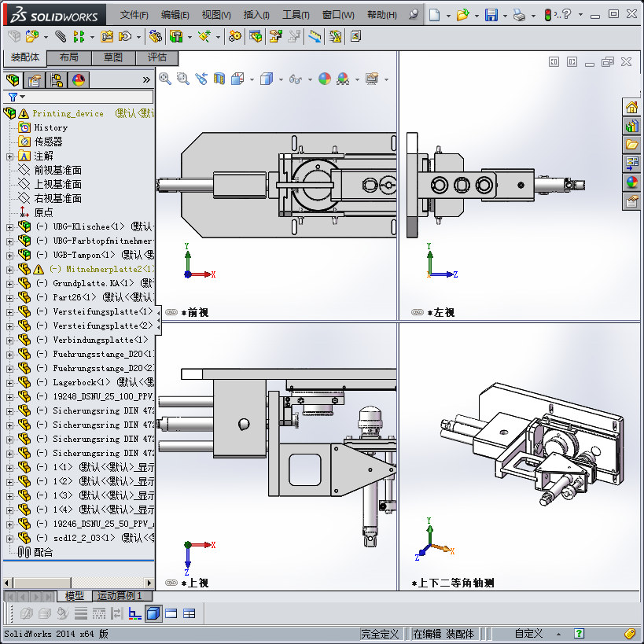Click the View Orientation icon
Image resolution: width=644 pixels, height=644 pixels.
237,79
